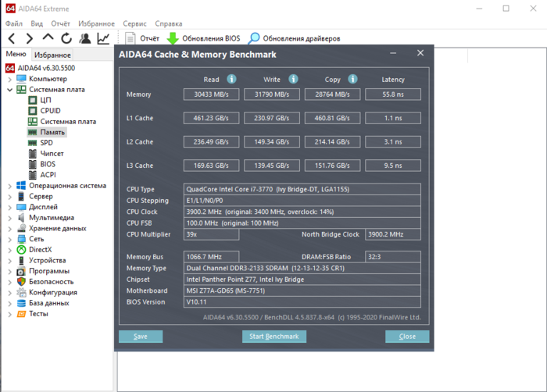Click the Безопасность shield icon
Image resolution: width=547 pixels, height=392 pixels.
click(x=21, y=282)
